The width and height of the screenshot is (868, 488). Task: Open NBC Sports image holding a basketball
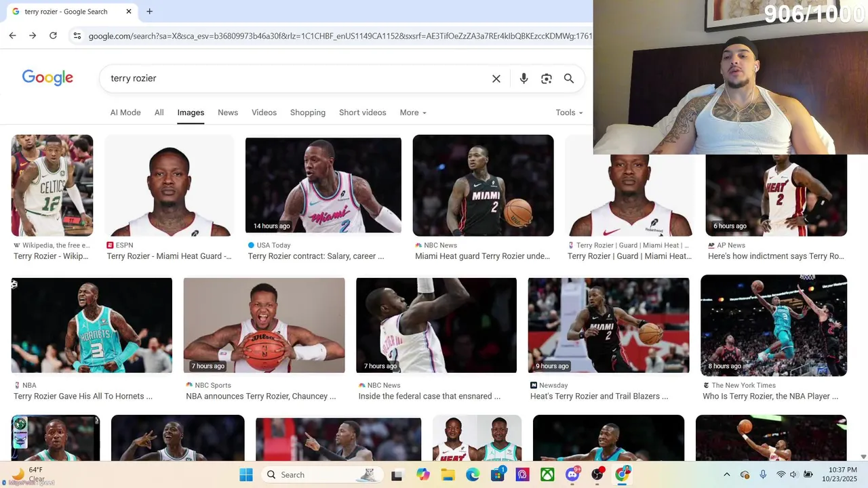(264, 325)
